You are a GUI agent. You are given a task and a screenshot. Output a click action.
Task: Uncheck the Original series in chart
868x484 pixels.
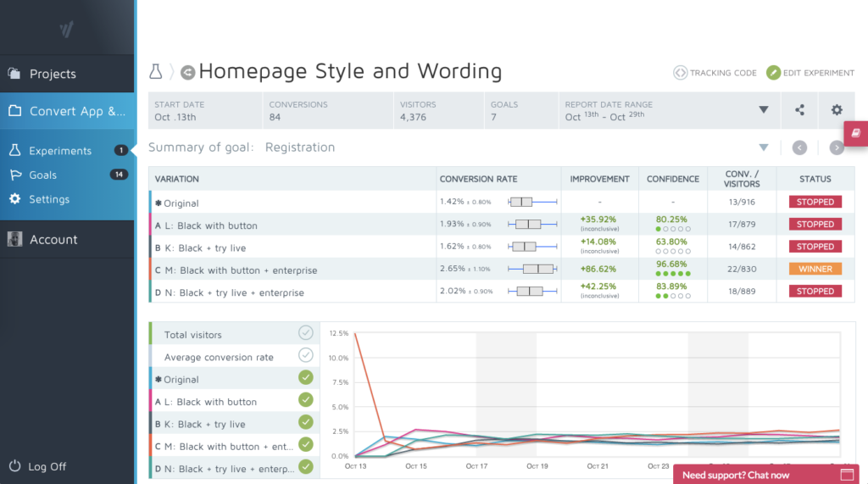(306, 378)
